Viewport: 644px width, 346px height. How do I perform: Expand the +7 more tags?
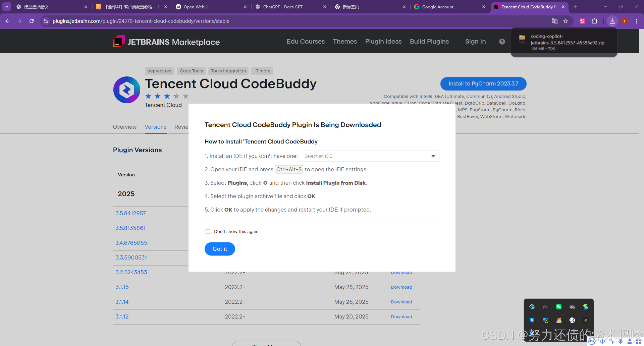(262, 71)
